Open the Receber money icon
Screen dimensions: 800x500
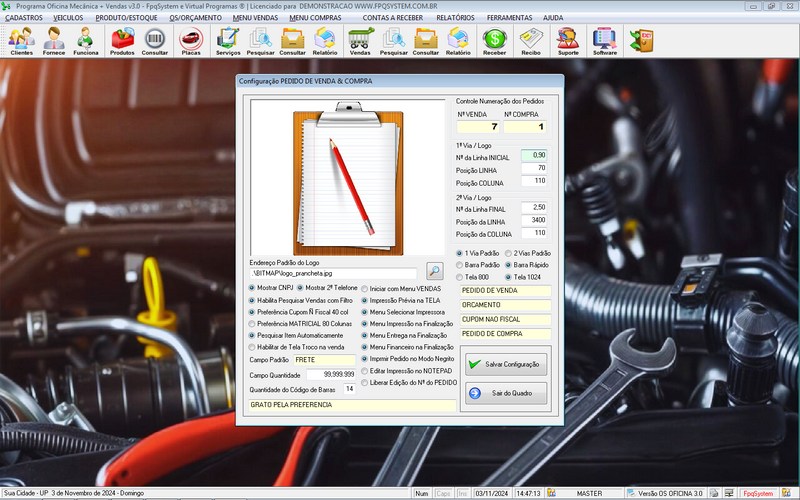(494, 40)
